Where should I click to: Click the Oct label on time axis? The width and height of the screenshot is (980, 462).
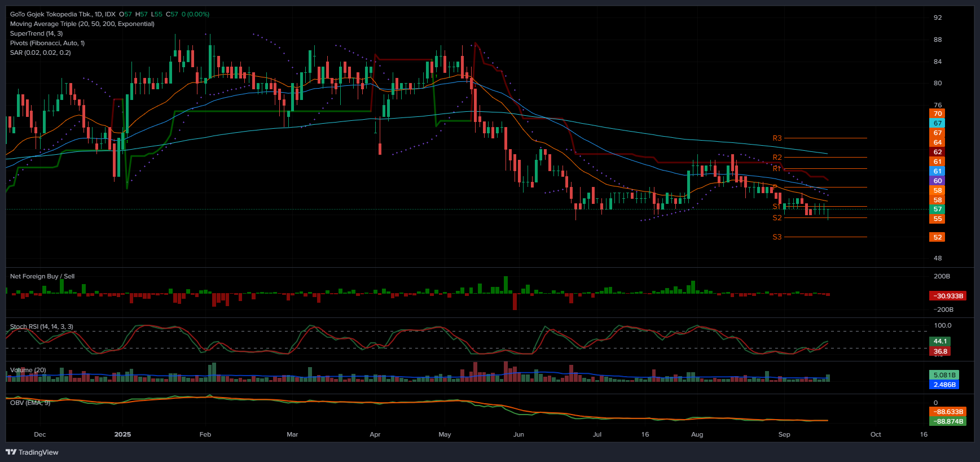click(x=876, y=434)
